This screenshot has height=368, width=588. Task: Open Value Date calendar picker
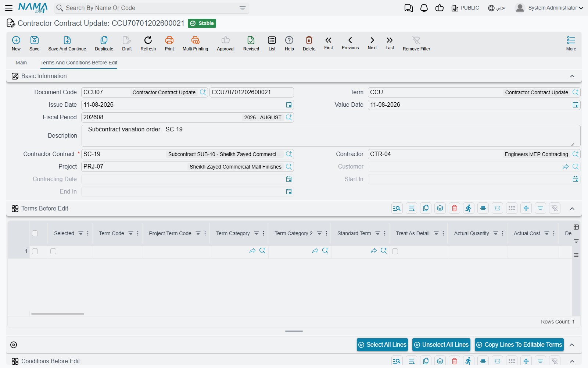[576, 105]
